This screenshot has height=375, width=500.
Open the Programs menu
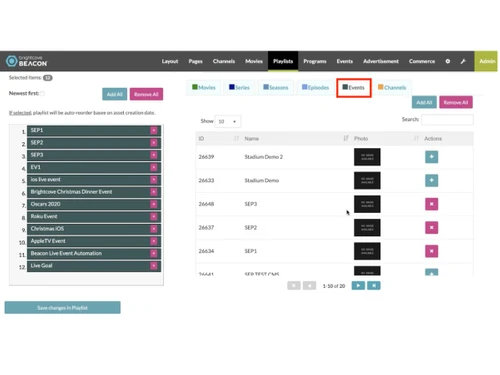click(315, 61)
